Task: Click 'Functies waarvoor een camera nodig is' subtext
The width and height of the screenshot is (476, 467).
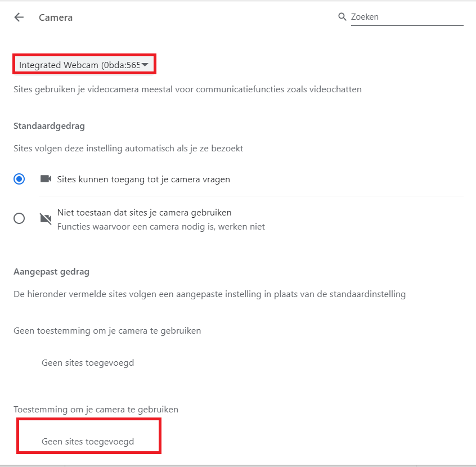Action: 161,227
